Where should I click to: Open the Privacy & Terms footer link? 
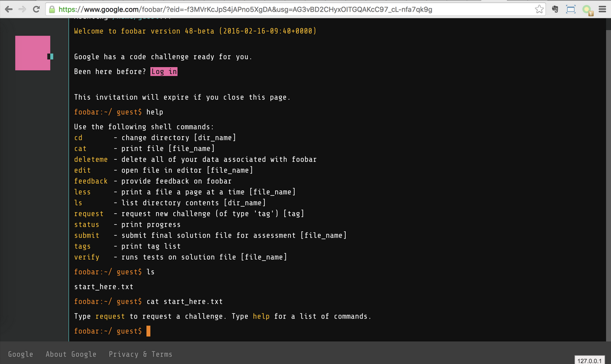(x=140, y=354)
